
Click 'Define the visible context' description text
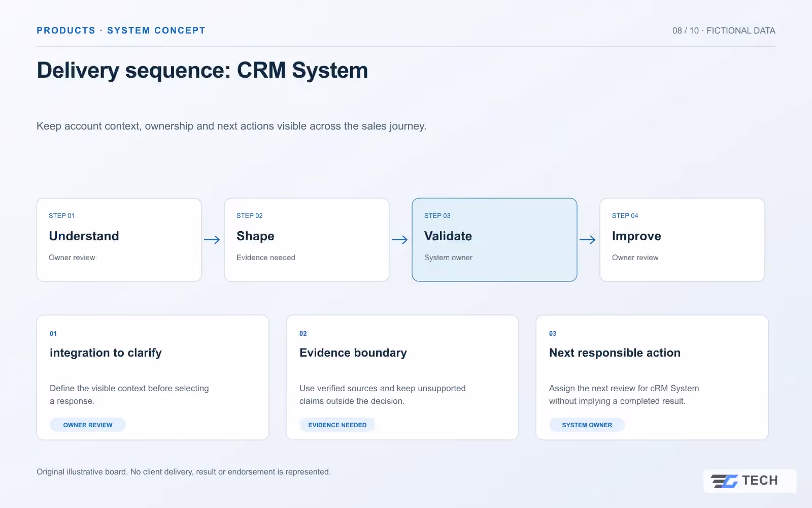(x=129, y=395)
